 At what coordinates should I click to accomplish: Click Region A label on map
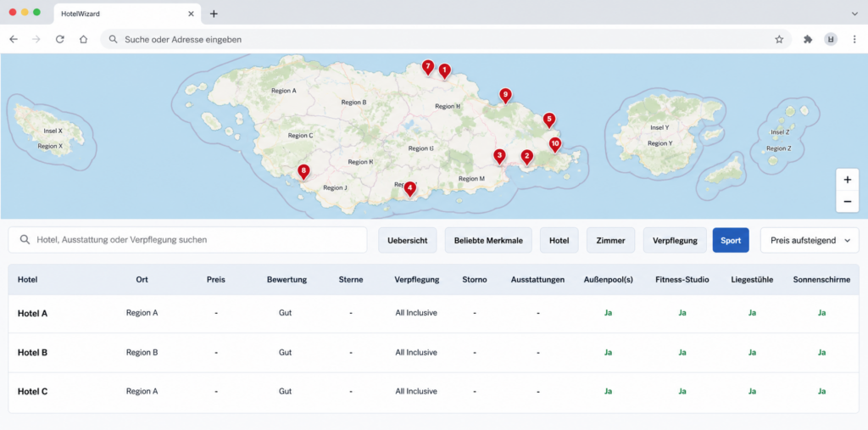coord(284,90)
